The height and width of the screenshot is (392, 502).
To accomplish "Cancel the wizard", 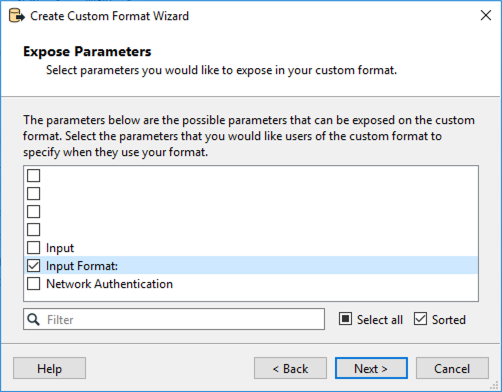I will [x=452, y=368].
